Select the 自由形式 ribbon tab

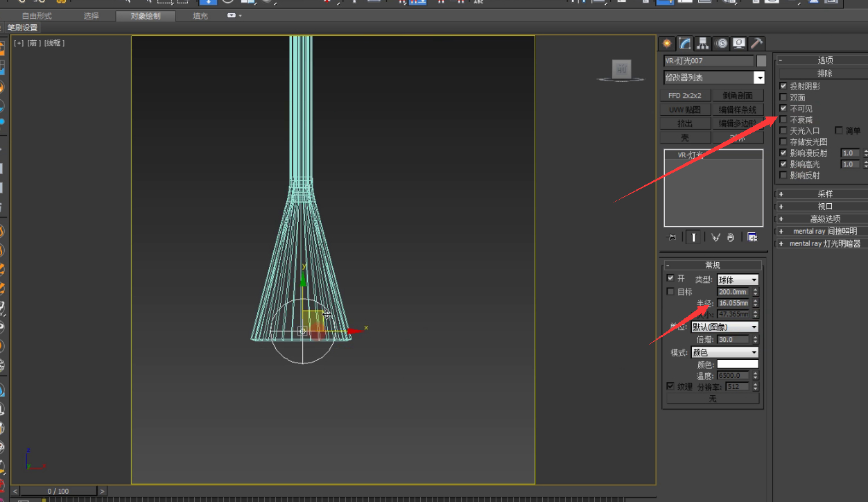(37, 16)
